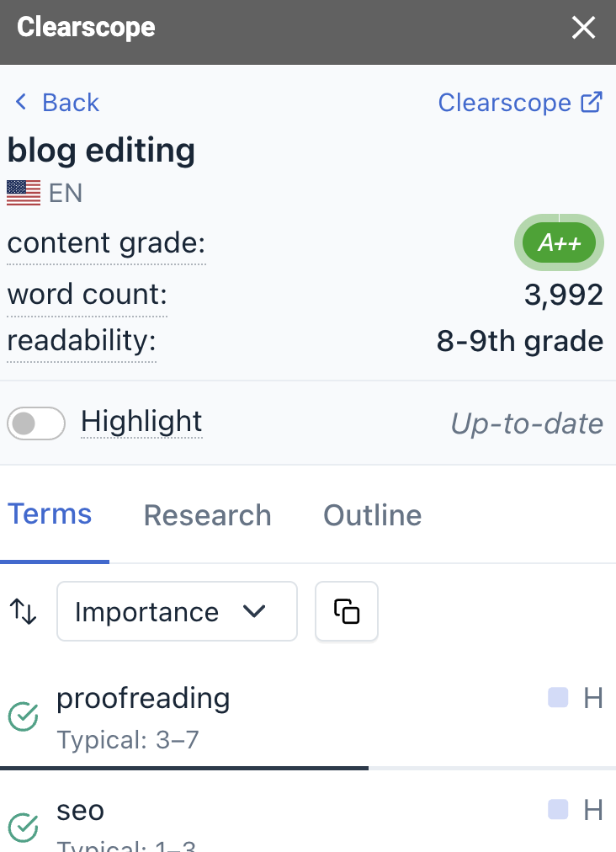The width and height of the screenshot is (616, 852).
Task: Click the A++ content grade badge
Action: (559, 242)
